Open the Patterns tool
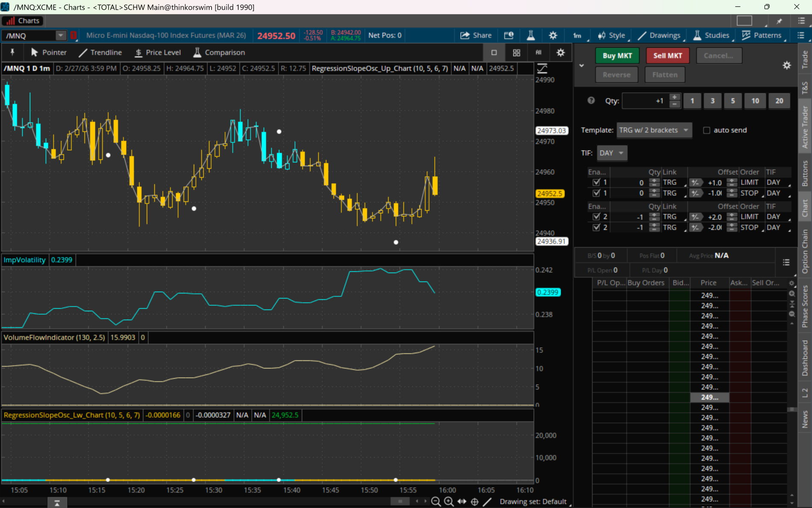Screen dimensions: 812x508 pyautogui.click(x=763, y=35)
